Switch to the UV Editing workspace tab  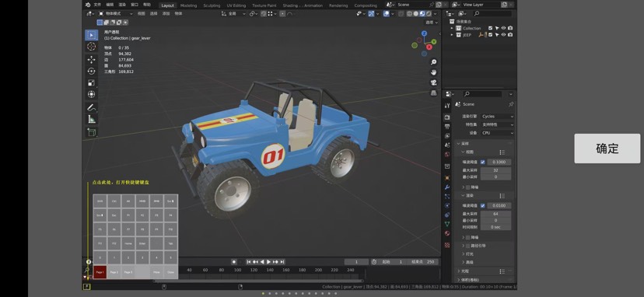(x=236, y=5)
